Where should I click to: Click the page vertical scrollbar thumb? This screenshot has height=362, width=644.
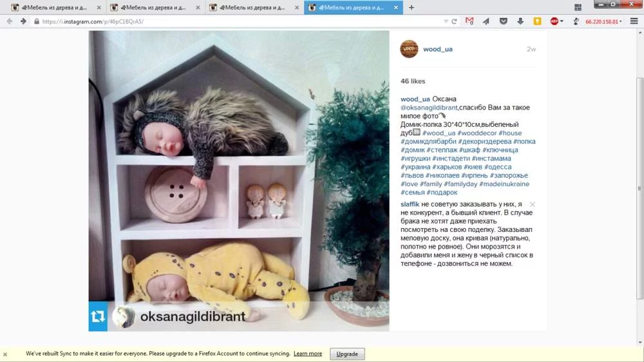[639, 188]
